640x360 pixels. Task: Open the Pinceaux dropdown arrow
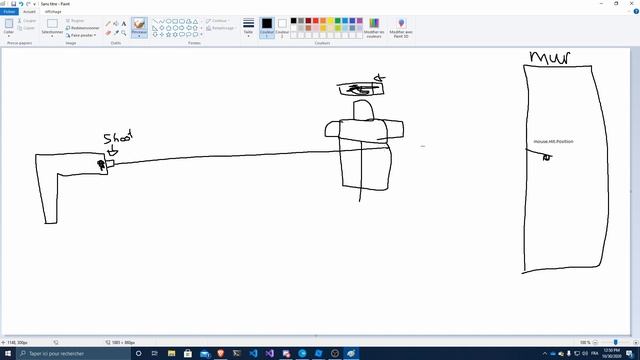pyautogui.click(x=139, y=36)
